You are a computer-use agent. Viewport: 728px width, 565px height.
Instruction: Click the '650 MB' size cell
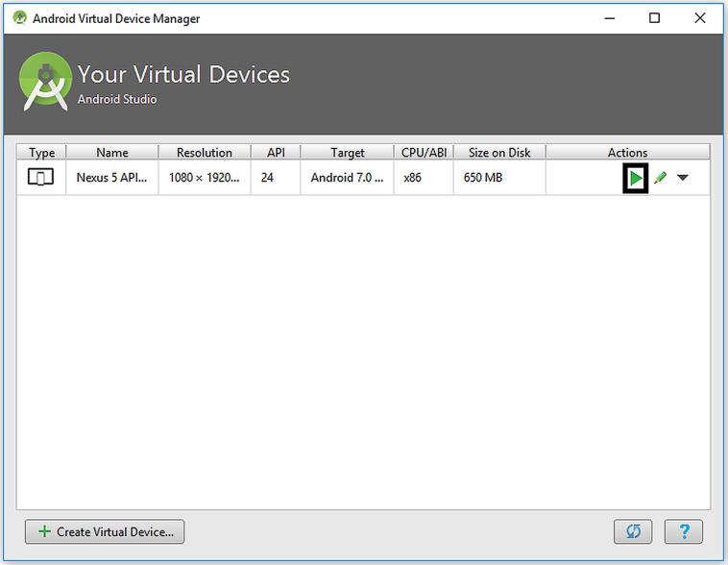pos(499,178)
